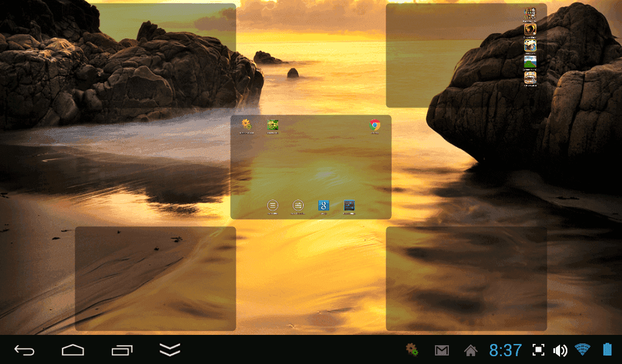622x364 pixels.
Task: Open the Chrome app icon
Action: (374, 125)
